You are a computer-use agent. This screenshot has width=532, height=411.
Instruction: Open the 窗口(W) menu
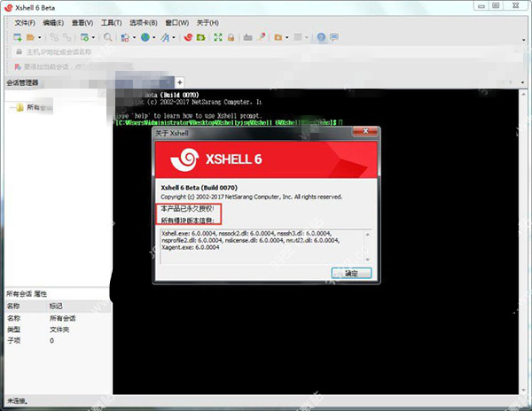coord(176,23)
